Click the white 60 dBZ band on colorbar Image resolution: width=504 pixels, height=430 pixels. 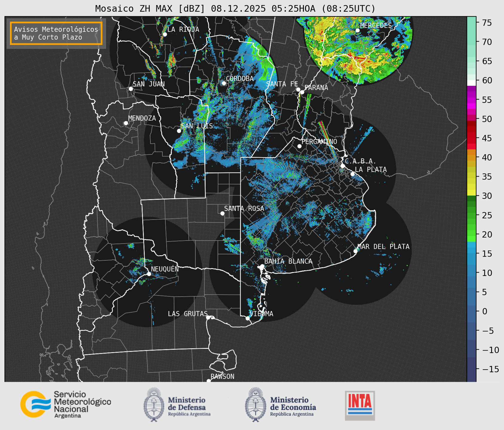[x=471, y=83]
